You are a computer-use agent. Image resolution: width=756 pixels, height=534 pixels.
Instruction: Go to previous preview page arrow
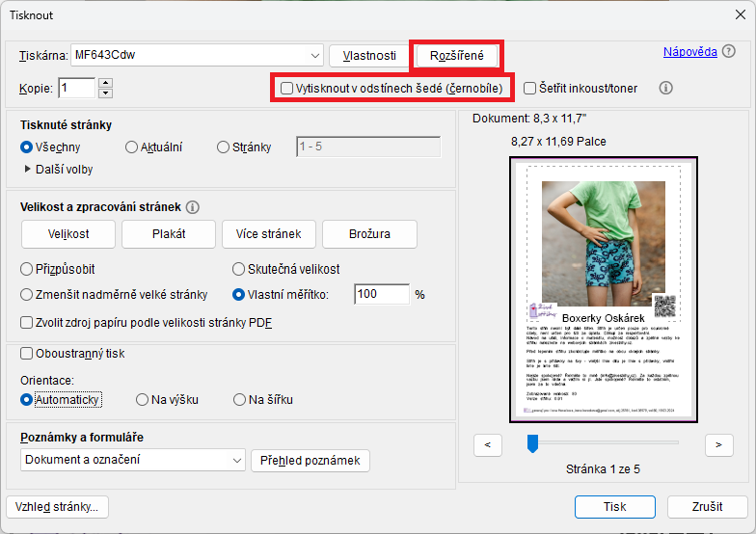click(x=488, y=444)
